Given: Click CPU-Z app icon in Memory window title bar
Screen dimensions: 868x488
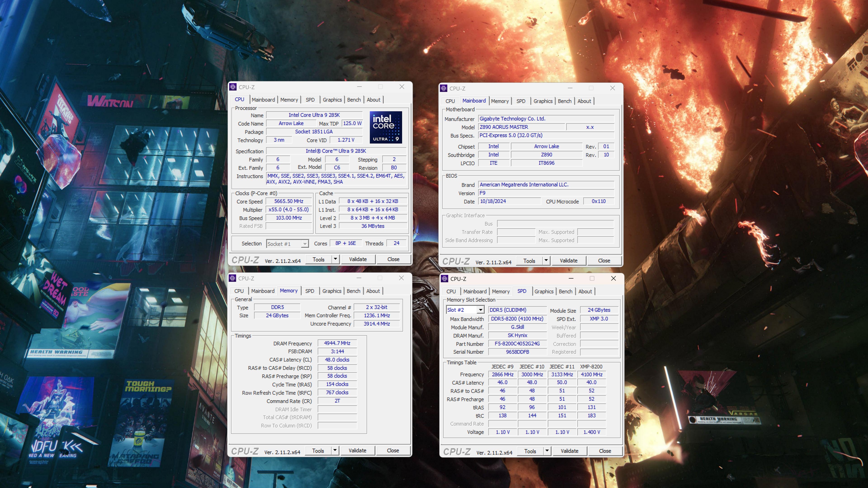Looking at the screenshot, I should 233,278.
